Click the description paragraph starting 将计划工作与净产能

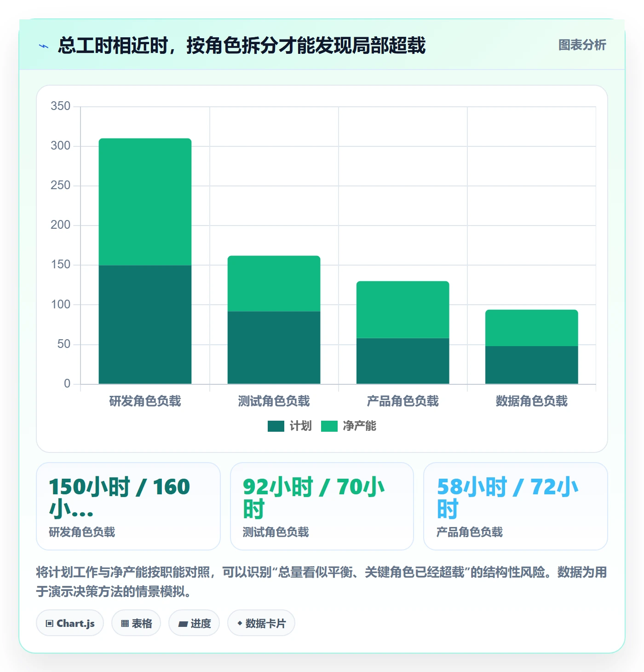[322, 582]
